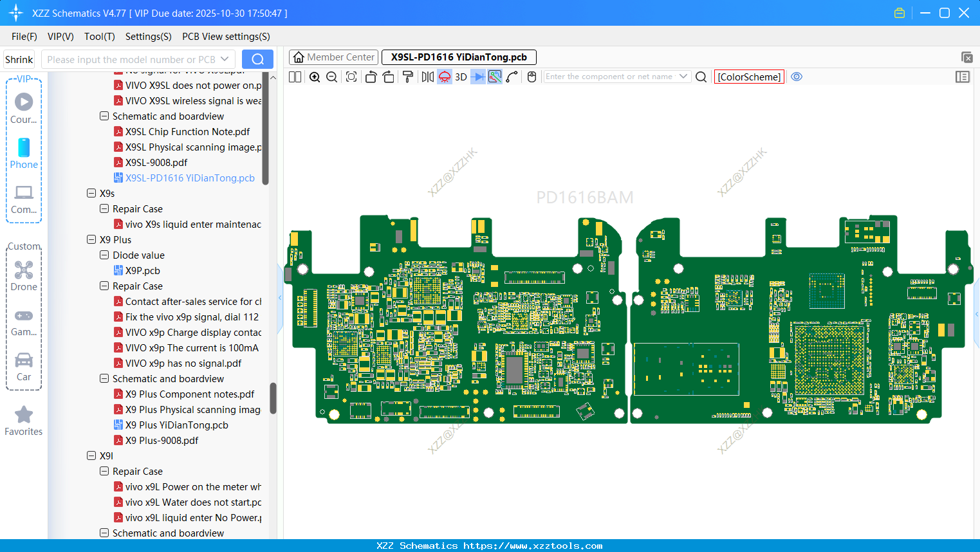
Task: Open the Drone category in sidebar
Action: (x=24, y=275)
